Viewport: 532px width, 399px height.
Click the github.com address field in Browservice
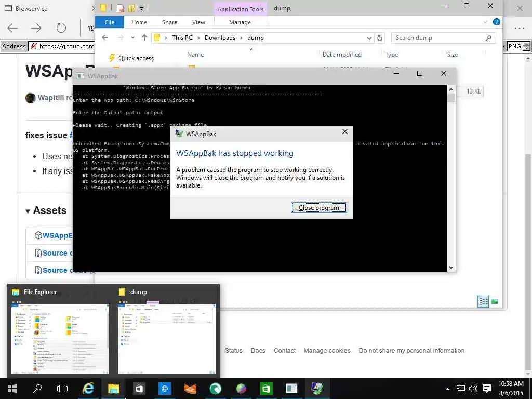click(x=62, y=46)
